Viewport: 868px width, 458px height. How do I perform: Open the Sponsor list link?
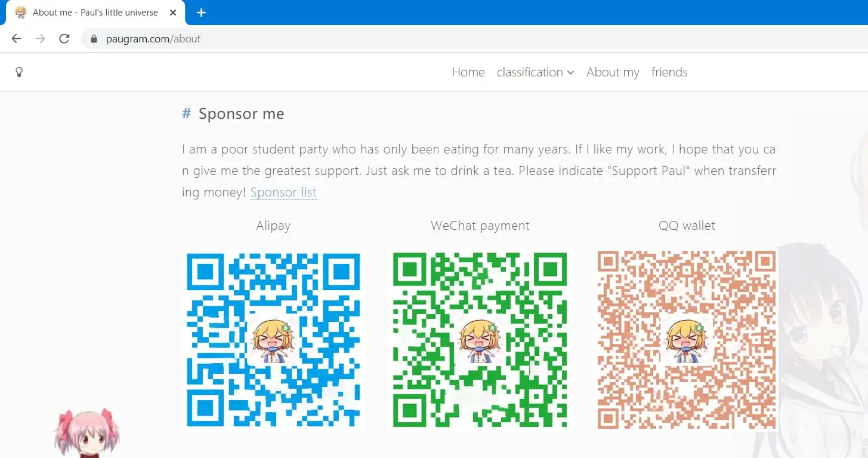(283, 192)
